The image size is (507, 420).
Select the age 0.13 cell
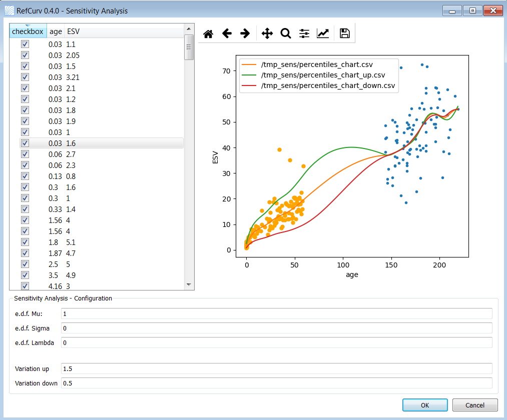pos(55,176)
